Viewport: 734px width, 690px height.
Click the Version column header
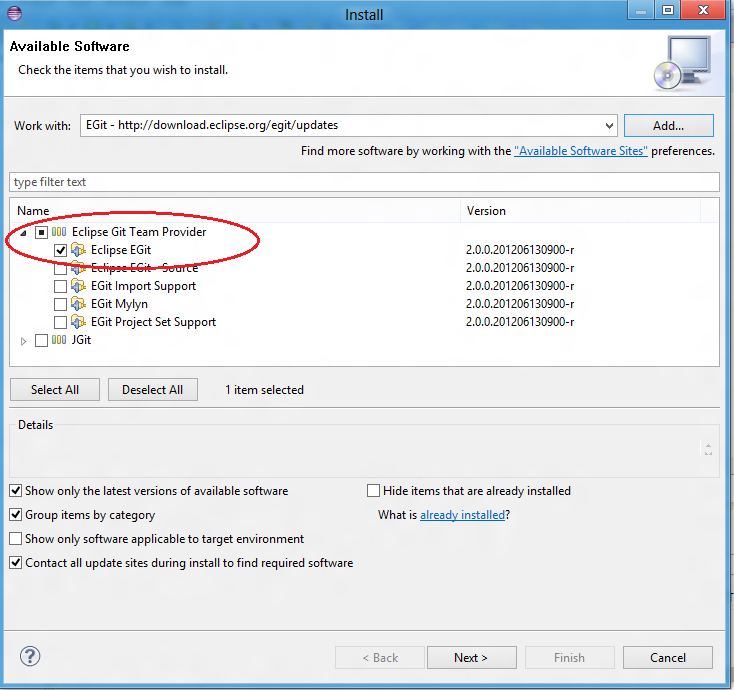pos(580,211)
